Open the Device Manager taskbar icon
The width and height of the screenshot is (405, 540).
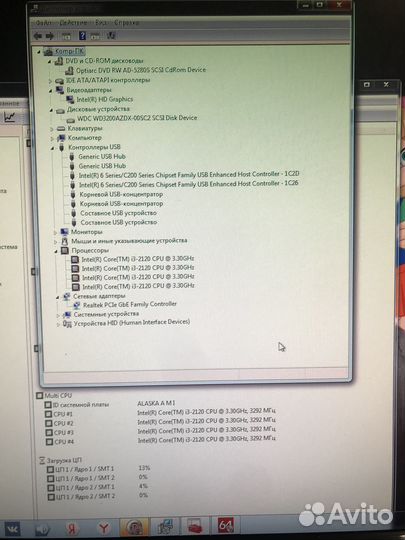click(166, 527)
